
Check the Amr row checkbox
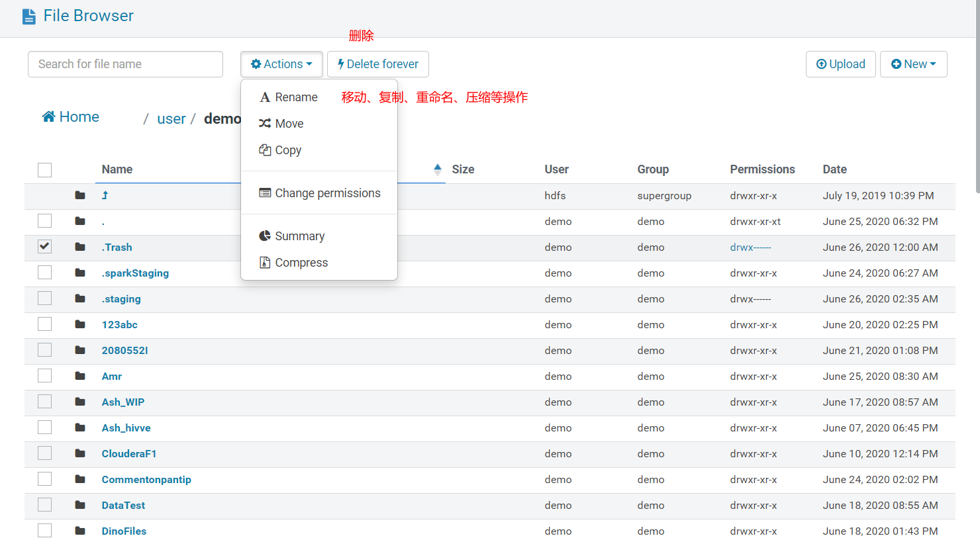point(45,376)
